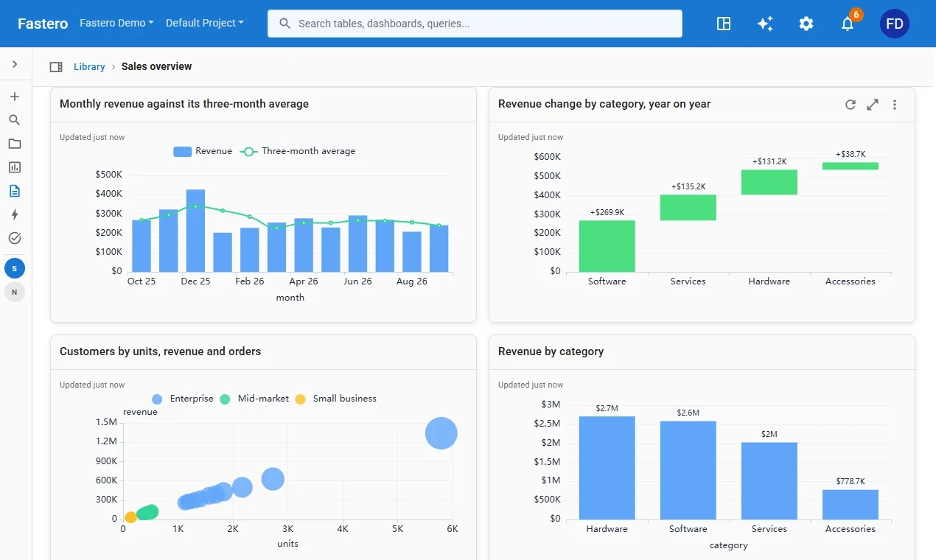Open the Fastero Demo workspace dropdown

tap(116, 23)
